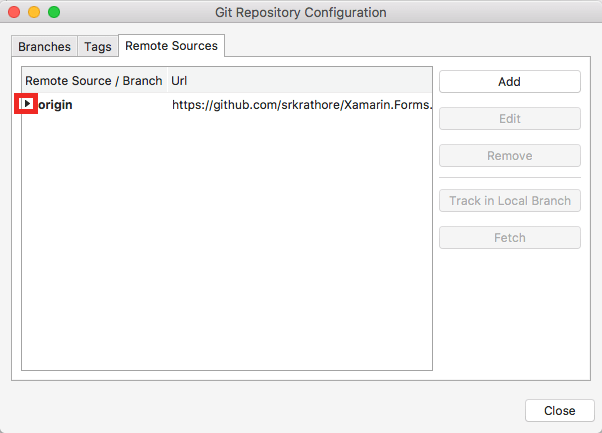The width and height of the screenshot is (602, 433).
Task: Zoom window with the green button
Action: pos(54,13)
